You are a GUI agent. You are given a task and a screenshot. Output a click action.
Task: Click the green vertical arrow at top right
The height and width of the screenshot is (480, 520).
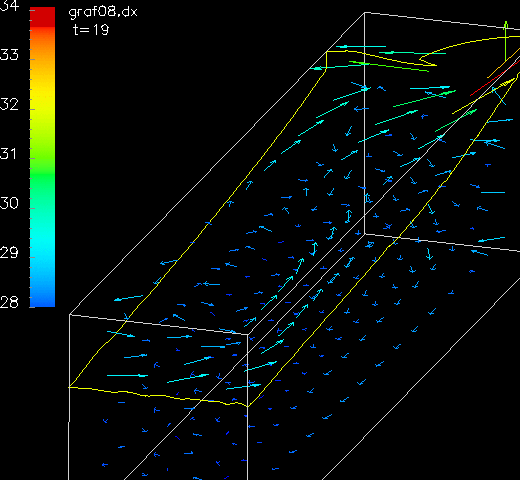click(506, 41)
